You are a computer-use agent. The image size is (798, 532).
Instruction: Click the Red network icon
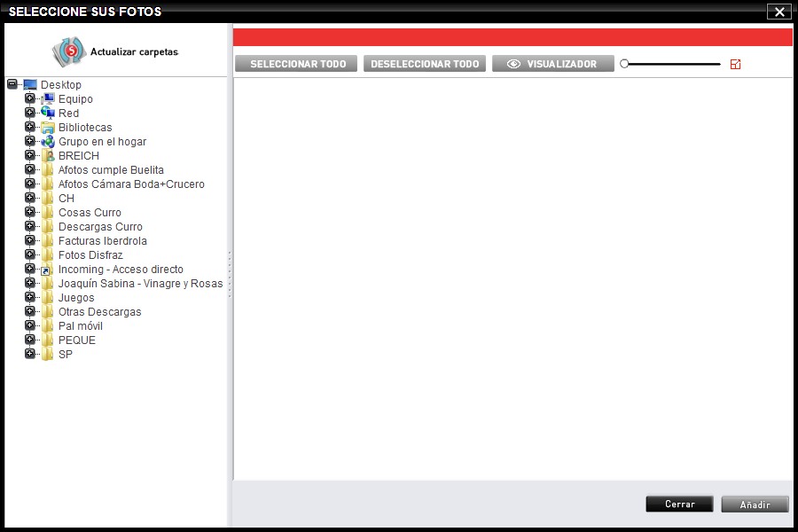tap(48, 113)
